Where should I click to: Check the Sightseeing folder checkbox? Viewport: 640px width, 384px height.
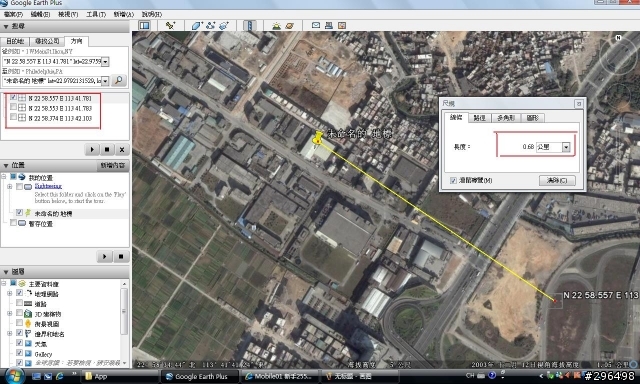[19, 186]
